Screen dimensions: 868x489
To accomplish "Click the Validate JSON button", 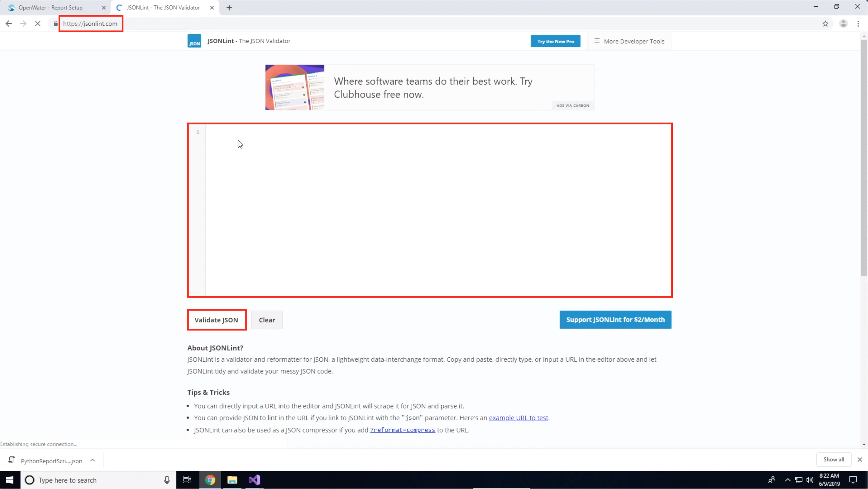I will (216, 320).
